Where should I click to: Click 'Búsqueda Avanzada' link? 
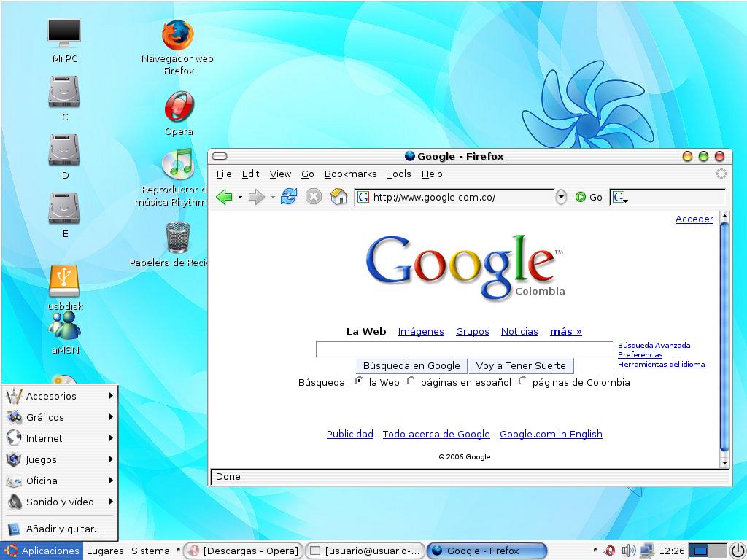[654, 345]
